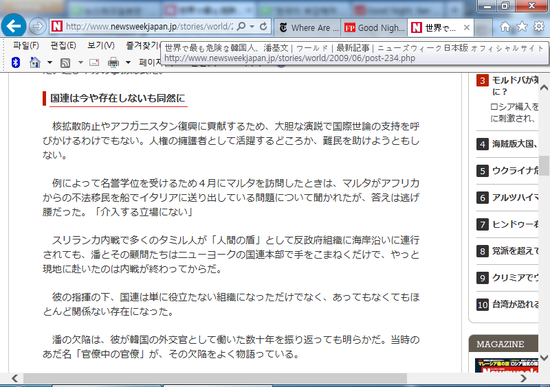The image size is (550, 387).
Task: Click the newsweekjapan.jp URL field
Action: tap(149, 26)
